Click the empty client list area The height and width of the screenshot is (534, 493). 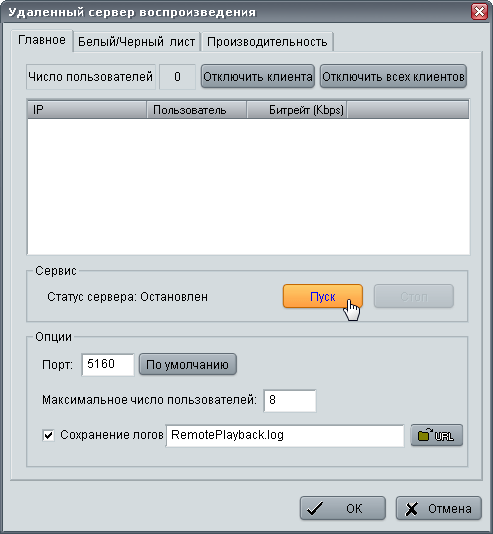click(x=248, y=186)
